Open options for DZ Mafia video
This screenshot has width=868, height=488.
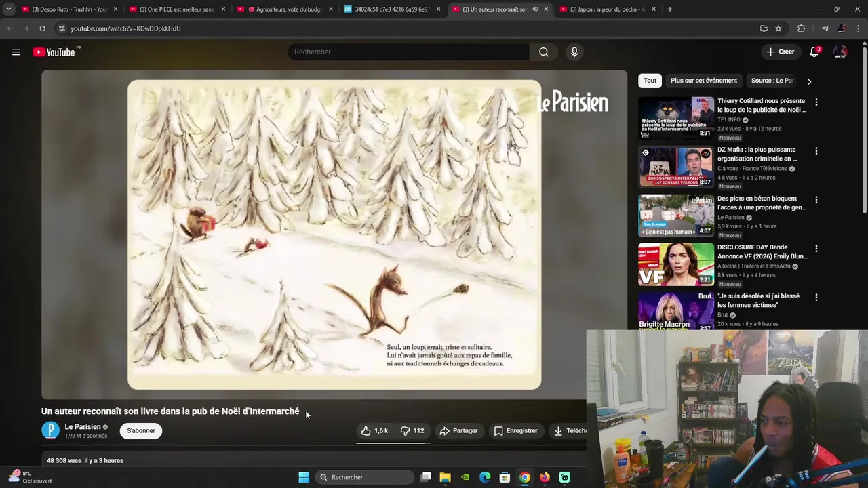pyautogui.click(x=816, y=151)
